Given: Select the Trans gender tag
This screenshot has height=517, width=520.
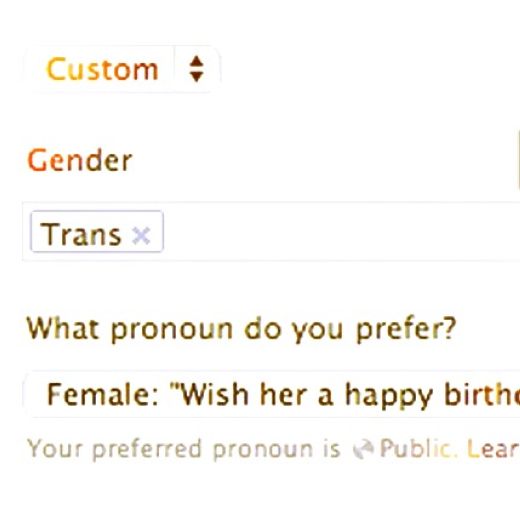Looking at the screenshot, I should pos(97,231).
